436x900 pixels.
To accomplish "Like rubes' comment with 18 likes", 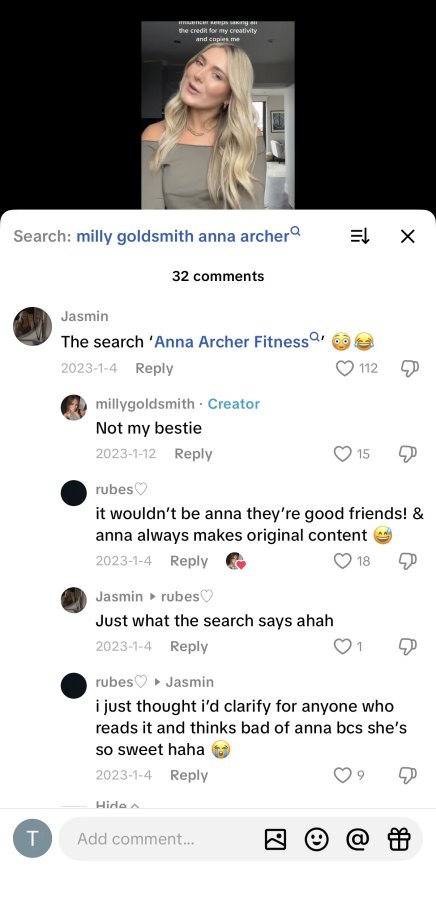I will tap(342, 561).
